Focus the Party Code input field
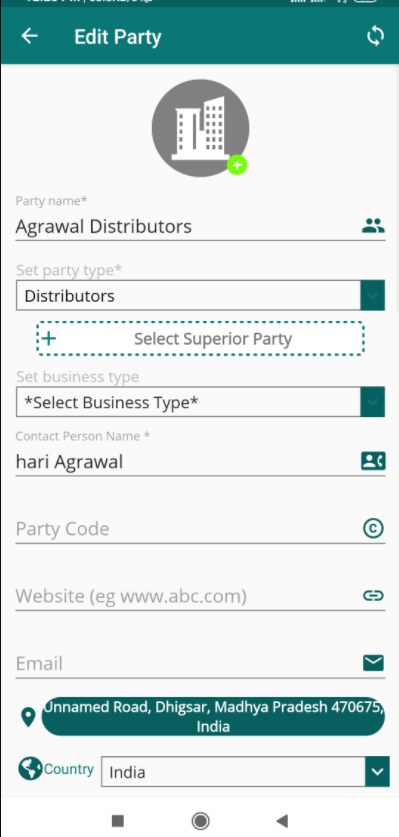The height and width of the screenshot is (837, 399). coord(187,529)
